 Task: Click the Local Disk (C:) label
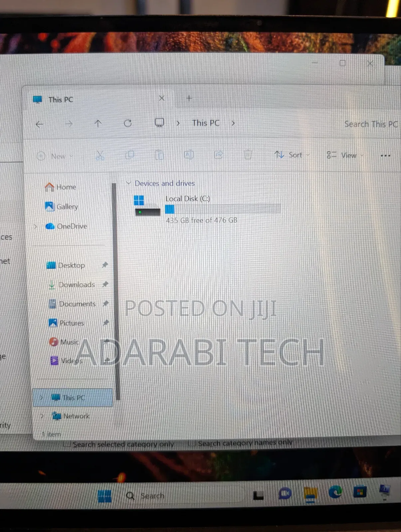(188, 199)
